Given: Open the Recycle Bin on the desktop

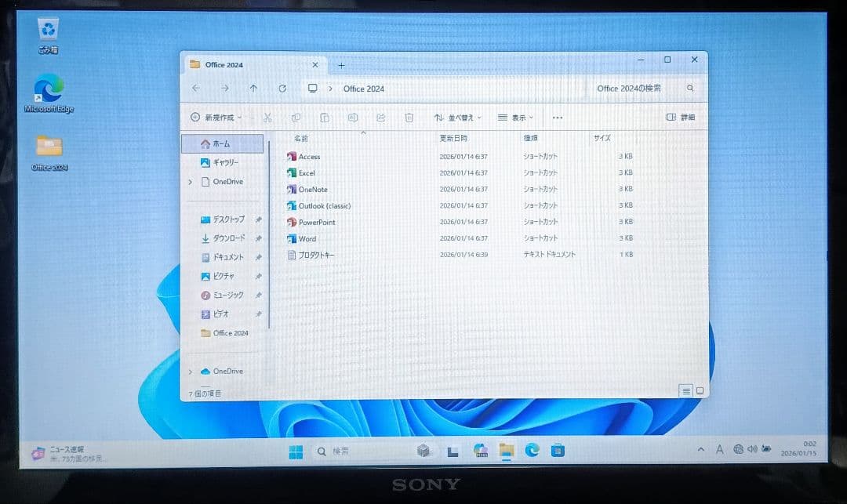Looking at the screenshot, I should (49, 30).
